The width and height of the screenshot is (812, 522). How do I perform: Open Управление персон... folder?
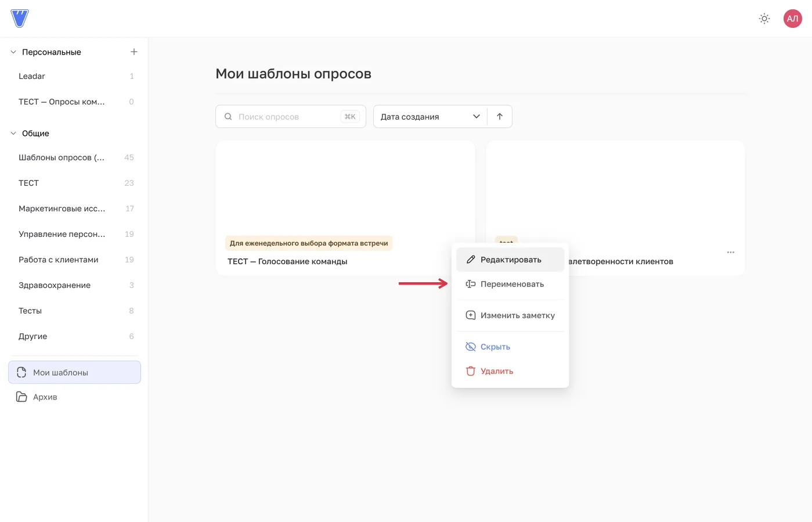[x=74, y=234]
